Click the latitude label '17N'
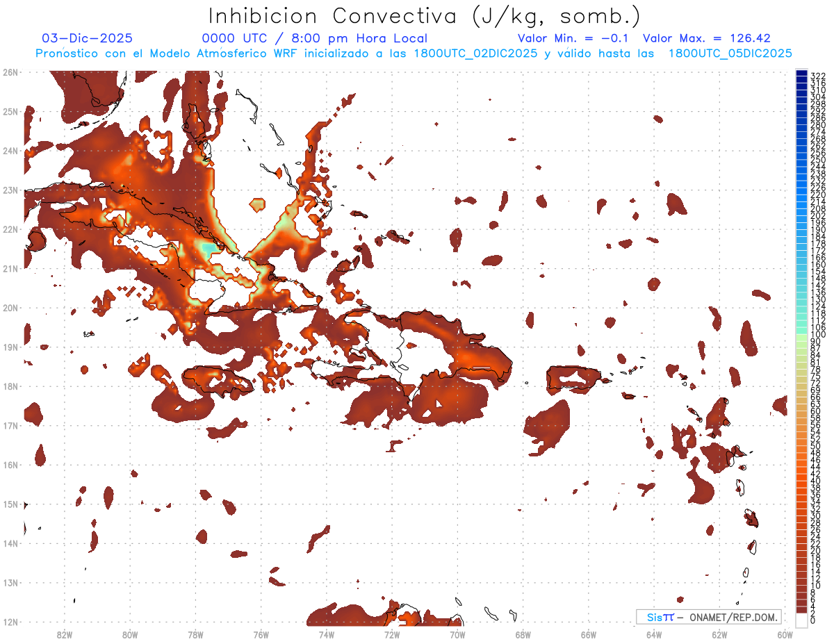The height and width of the screenshot is (644, 834). tap(11, 425)
